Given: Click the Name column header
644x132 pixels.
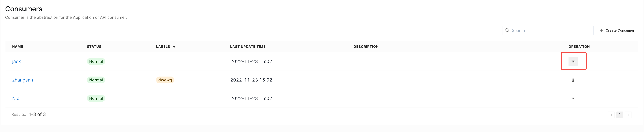Looking at the screenshot, I should (x=17, y=47).
